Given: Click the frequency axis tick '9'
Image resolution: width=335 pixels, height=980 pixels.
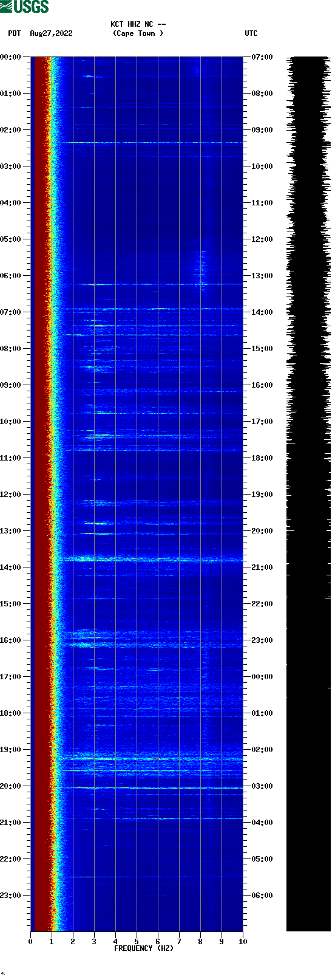Looking at the screenshot, I should coord(222,942).
